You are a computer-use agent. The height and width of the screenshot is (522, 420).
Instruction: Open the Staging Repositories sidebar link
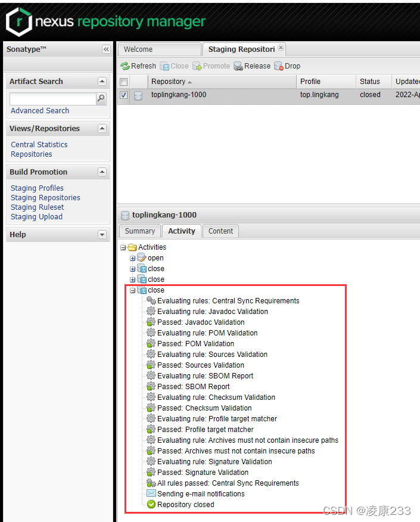click(x=45, y=198)
